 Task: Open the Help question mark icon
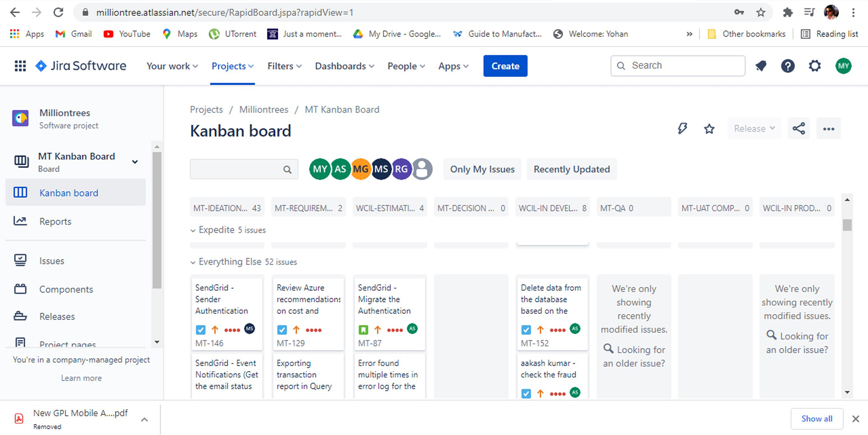click(x=788, y=66)
